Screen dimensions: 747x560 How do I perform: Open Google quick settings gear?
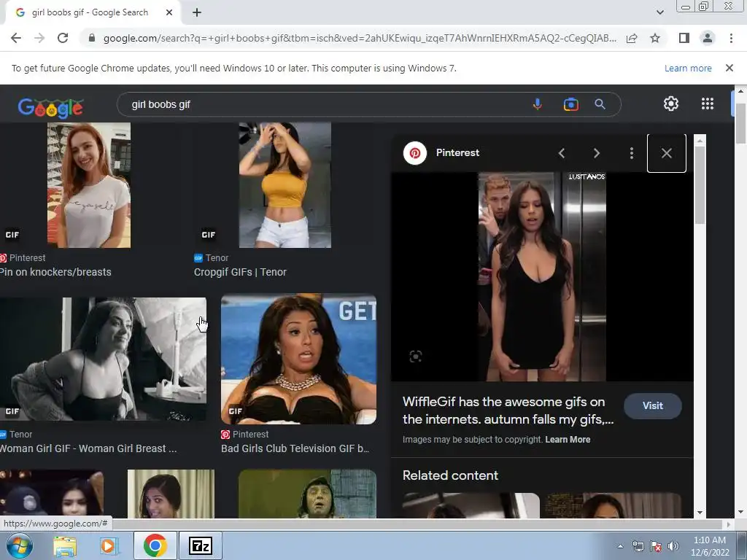click(671, 104)
